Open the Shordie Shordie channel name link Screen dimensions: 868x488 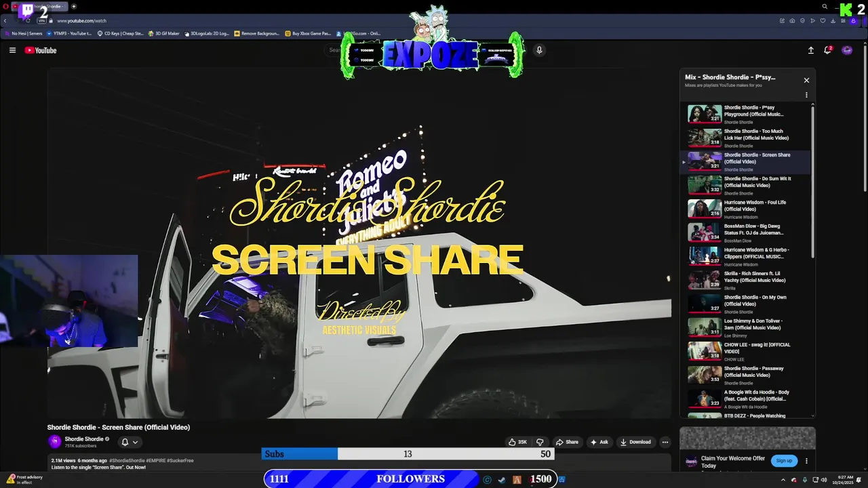[84, 439]
